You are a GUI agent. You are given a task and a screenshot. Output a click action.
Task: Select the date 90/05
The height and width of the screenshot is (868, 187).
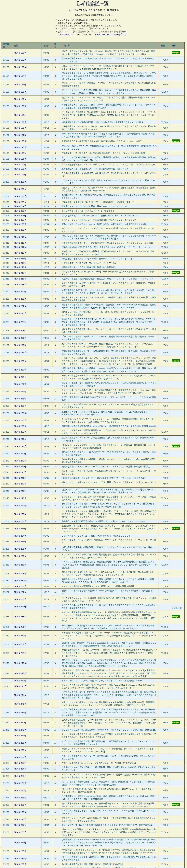click(x=46, y=85)
